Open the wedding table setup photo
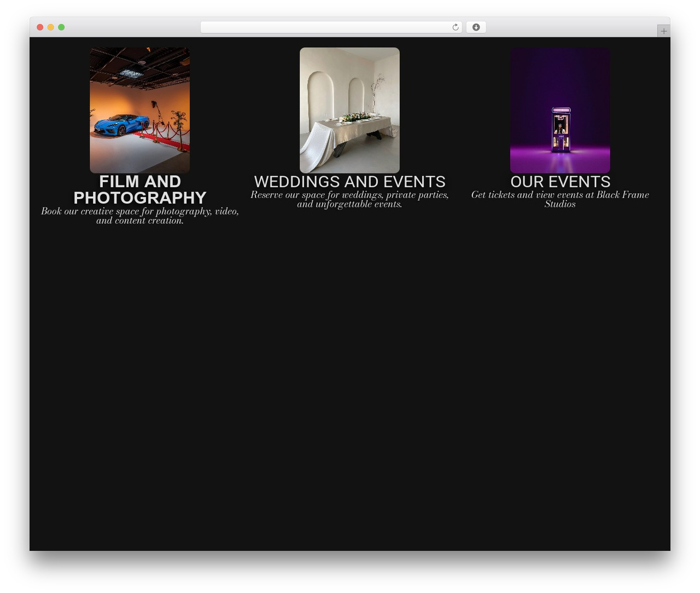The height and width of the screenshot is (593, 700). (349, 111)
